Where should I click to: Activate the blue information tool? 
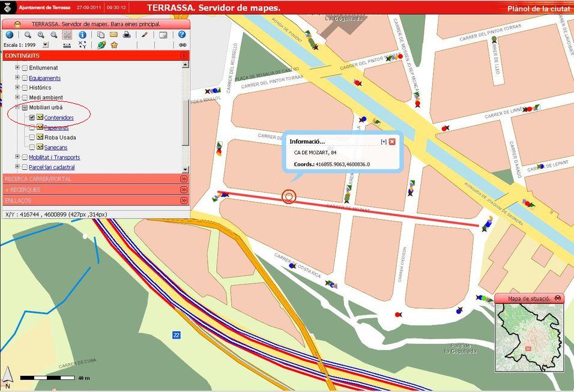coord(82,35)
